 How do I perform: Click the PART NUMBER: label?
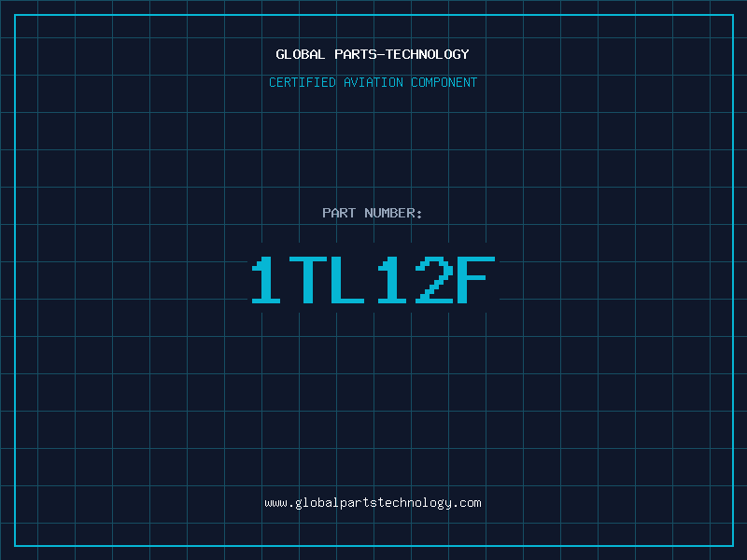[373, 213]
